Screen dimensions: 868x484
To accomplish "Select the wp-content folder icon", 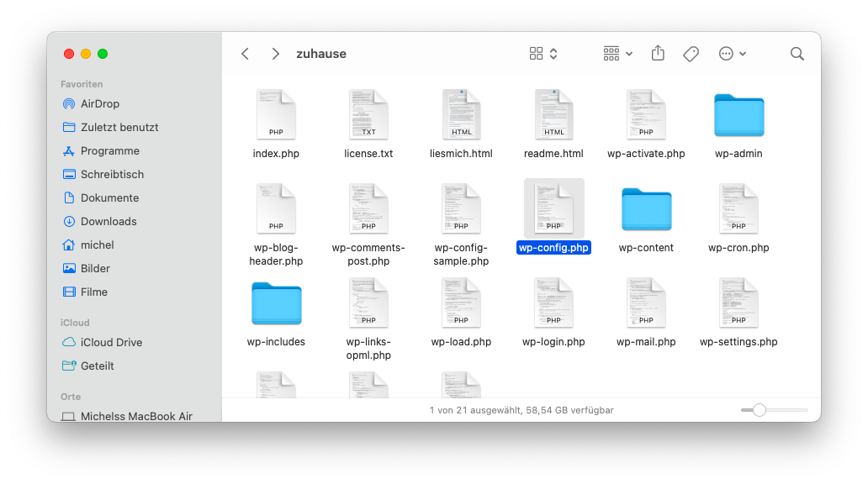I will click(x=646, y=209).
